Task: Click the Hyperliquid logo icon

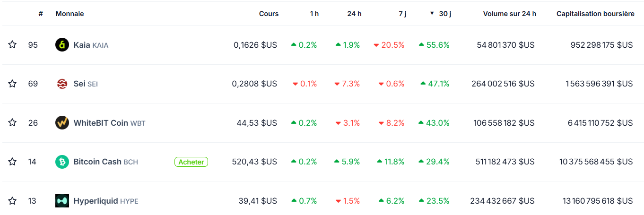Action: 62,201
